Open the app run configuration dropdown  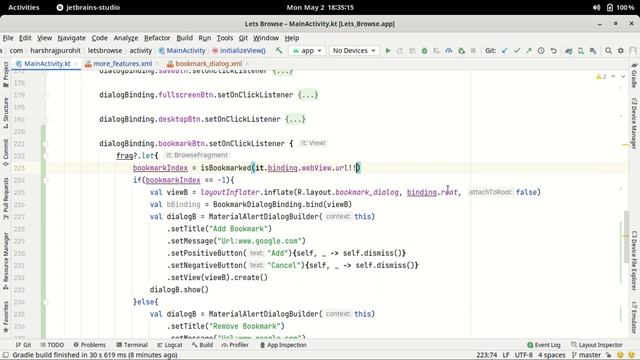pos(307,51)
